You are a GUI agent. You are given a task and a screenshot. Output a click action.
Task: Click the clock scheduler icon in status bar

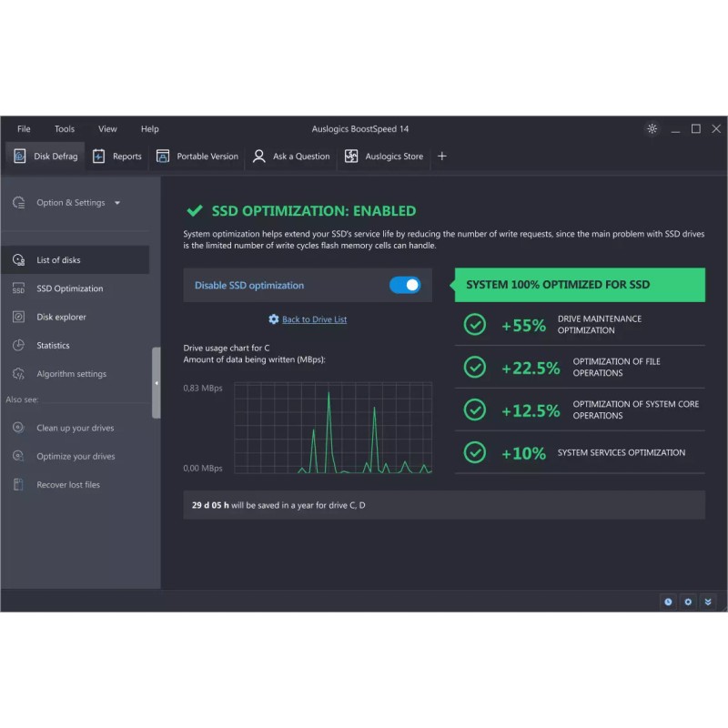point(668,602)
